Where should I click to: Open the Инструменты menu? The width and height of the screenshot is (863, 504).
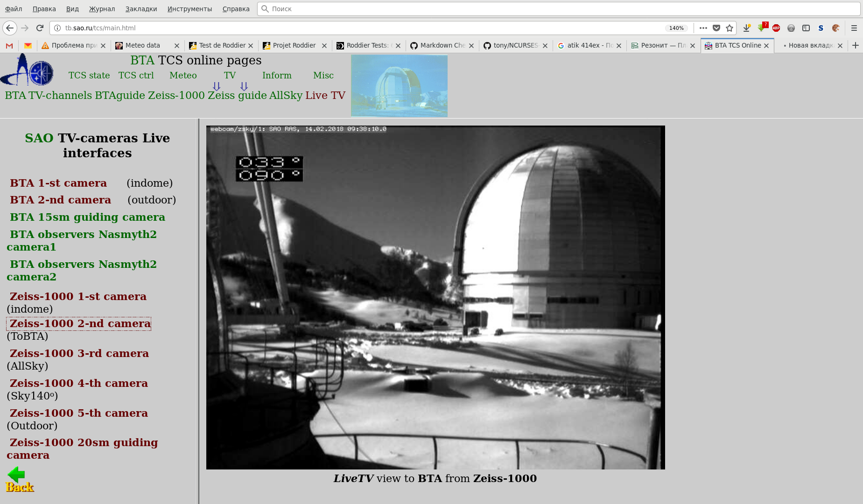point(189,9)
